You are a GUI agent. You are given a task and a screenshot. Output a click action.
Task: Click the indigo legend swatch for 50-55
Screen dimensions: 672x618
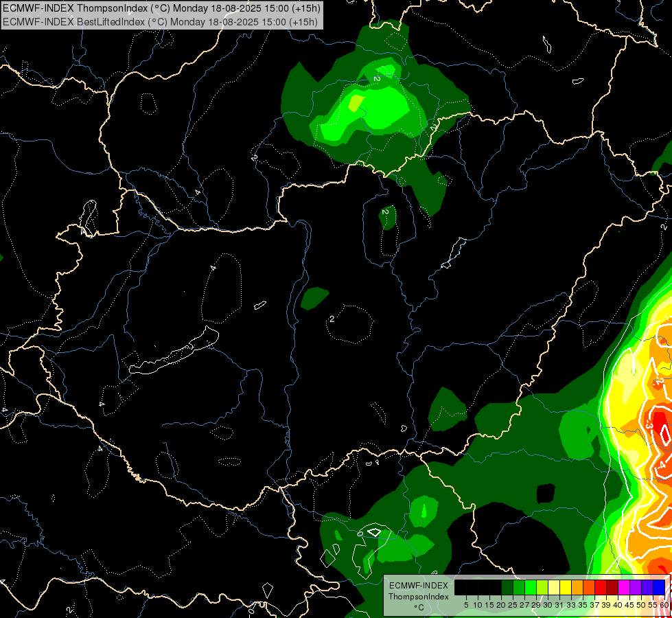tap(647, 587)
